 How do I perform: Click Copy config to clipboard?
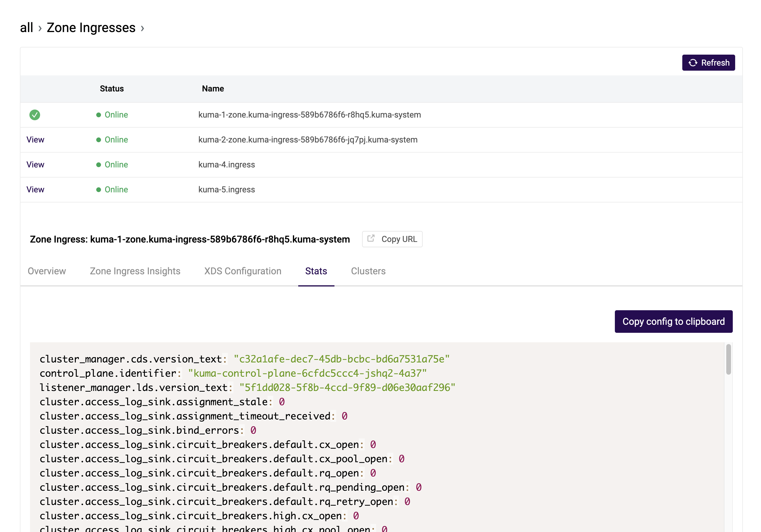point(673,321)
